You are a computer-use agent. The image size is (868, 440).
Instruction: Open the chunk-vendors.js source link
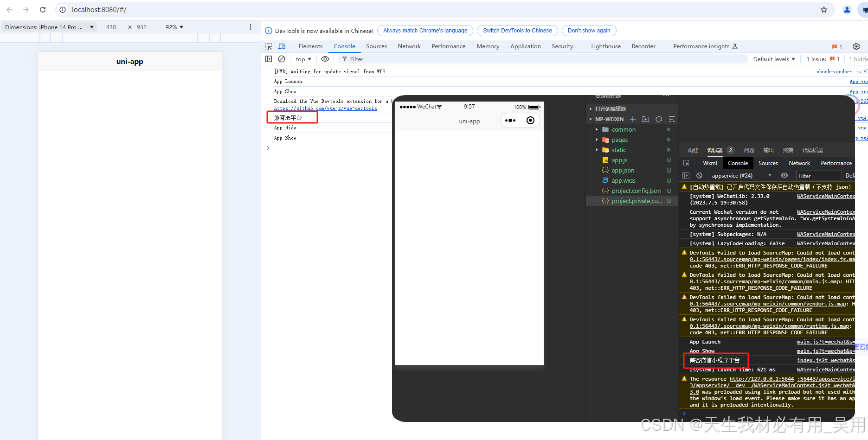842,72
